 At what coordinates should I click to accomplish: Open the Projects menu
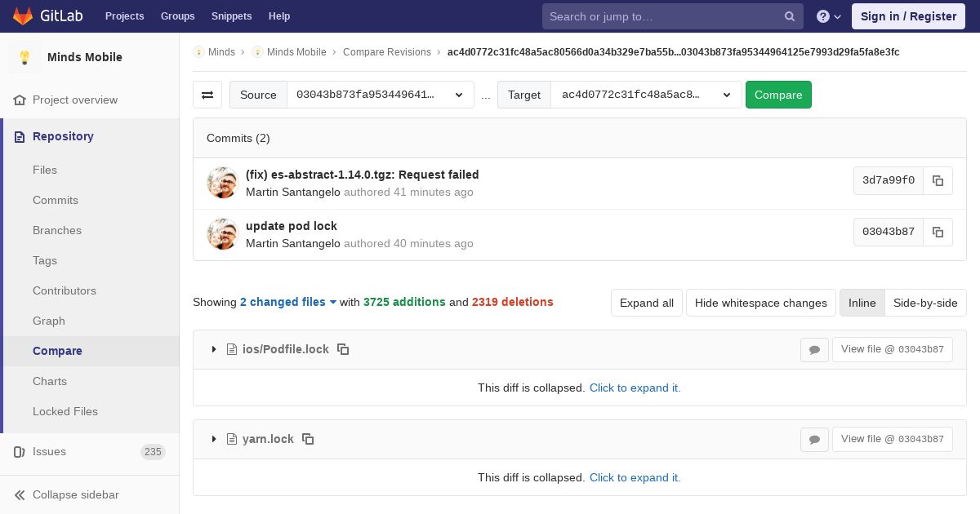click(x=124, y=16)
